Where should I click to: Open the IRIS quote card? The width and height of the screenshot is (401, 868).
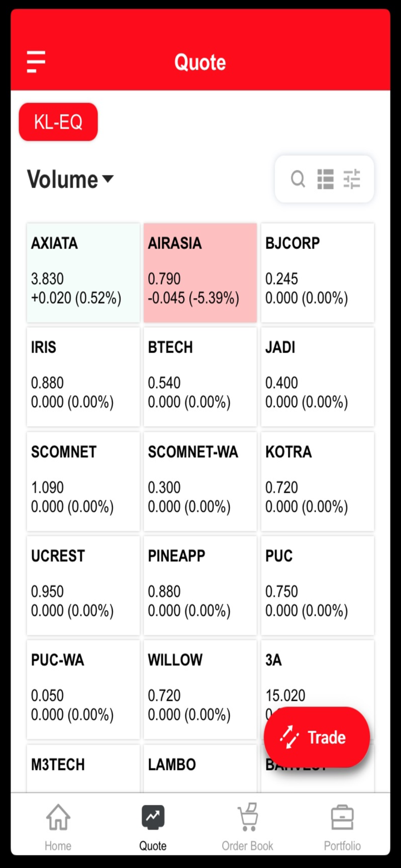coord(83,377)
